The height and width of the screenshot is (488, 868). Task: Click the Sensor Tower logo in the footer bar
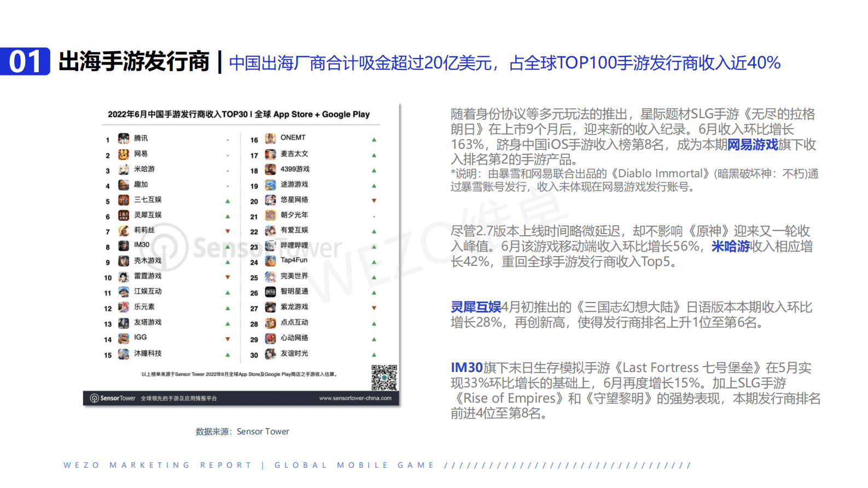(x=113, y=398)
